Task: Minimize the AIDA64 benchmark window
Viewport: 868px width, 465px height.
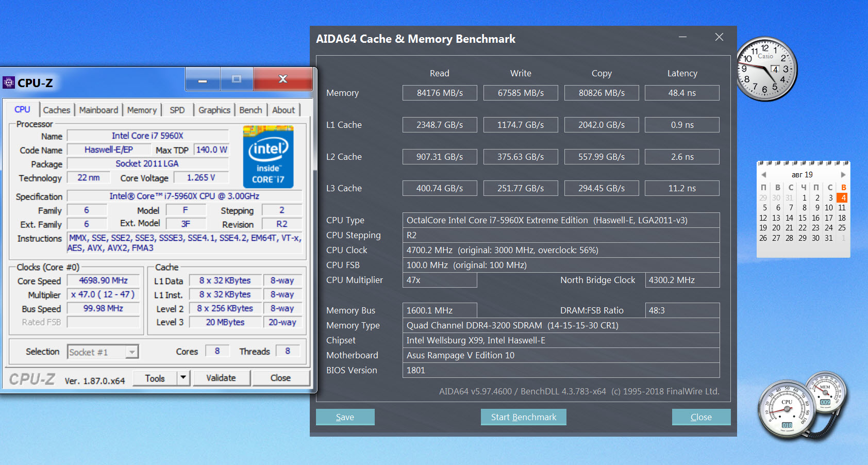Action: [x=682, y=37]
